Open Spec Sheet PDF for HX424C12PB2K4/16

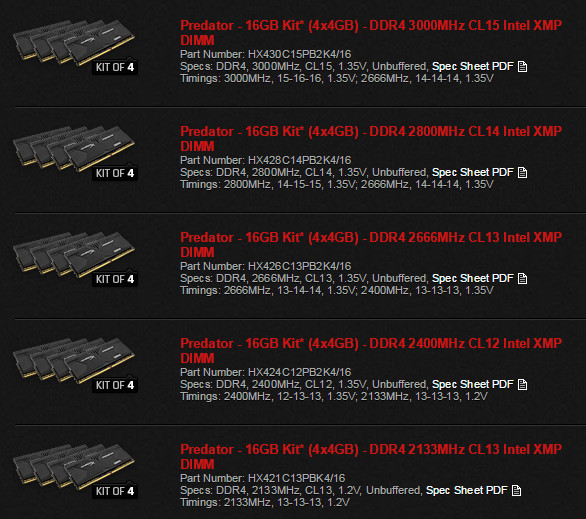coord(472,384)
